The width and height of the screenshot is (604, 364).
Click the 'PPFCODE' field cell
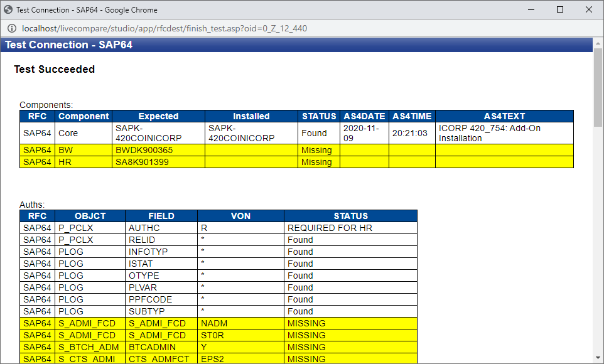(161, 300)
